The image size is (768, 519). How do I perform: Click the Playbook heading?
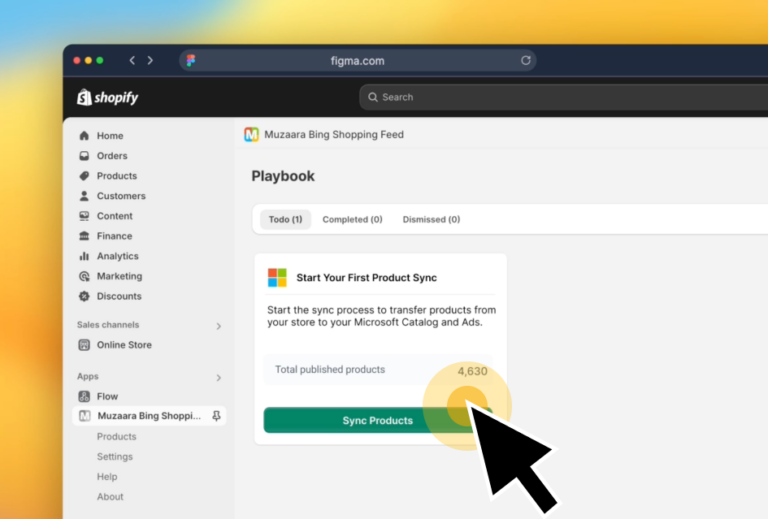tap(283, 176)
